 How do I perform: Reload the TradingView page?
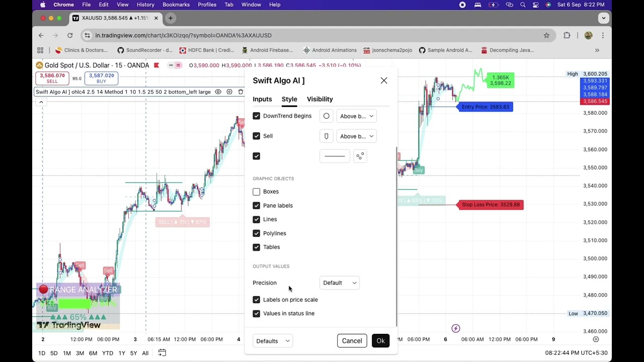tap(70, 35)
